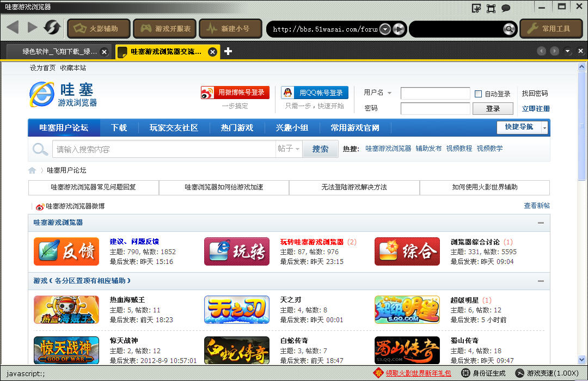Click the 游戏变速 status bar icon
The height and width of the screenshot is (381, 588).
pos(520,373)
